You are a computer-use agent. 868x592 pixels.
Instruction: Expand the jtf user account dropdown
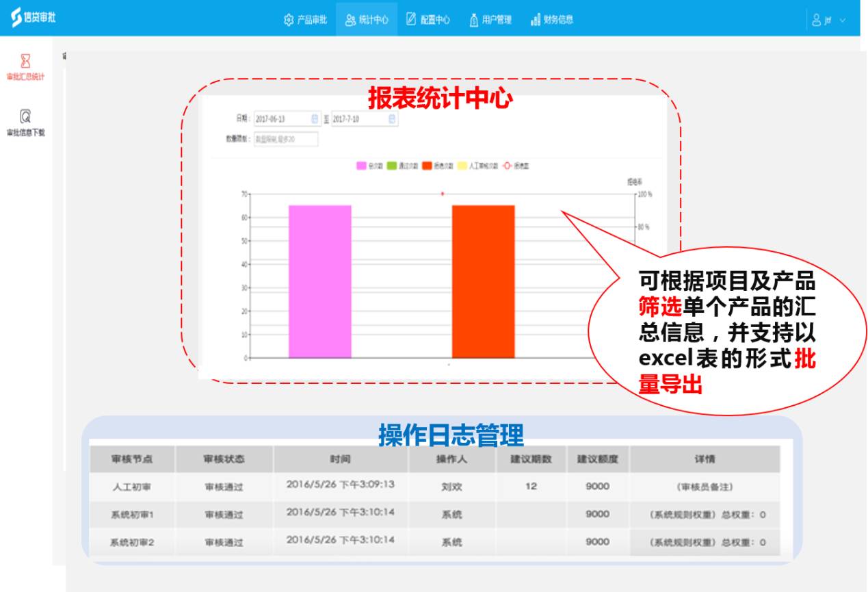828,21
